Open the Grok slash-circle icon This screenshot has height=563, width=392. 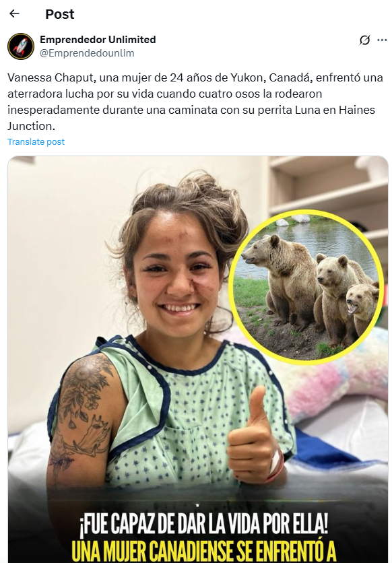coord(364,40)
